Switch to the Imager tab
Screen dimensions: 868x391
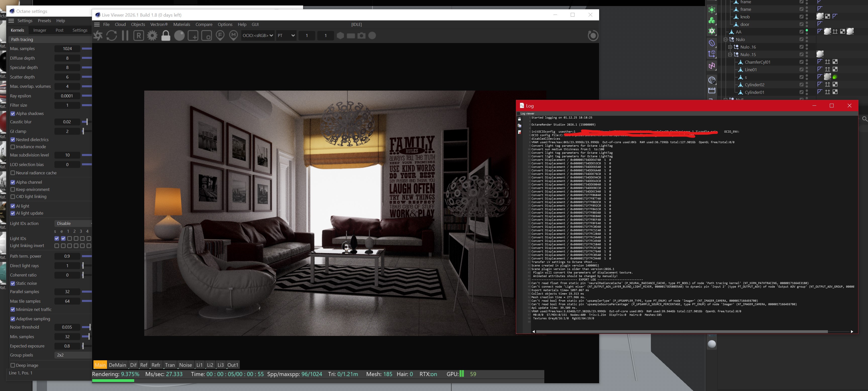pos(40,30)
